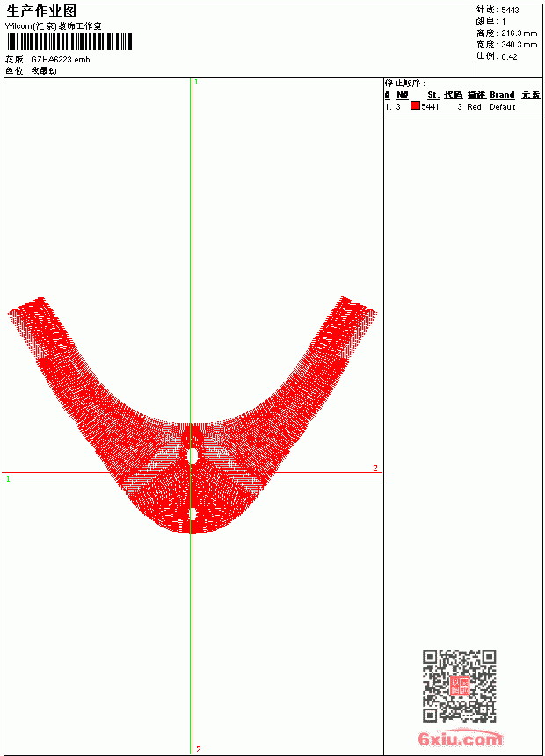Screen dimensions: 545x756
Task: Click the 0.42 scale value
Action: coord(509,57)
